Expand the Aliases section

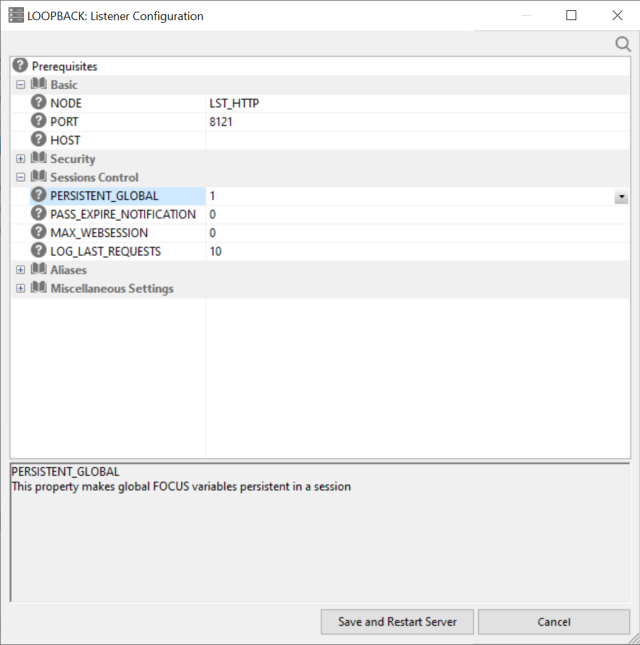click(x=21, y=270)
